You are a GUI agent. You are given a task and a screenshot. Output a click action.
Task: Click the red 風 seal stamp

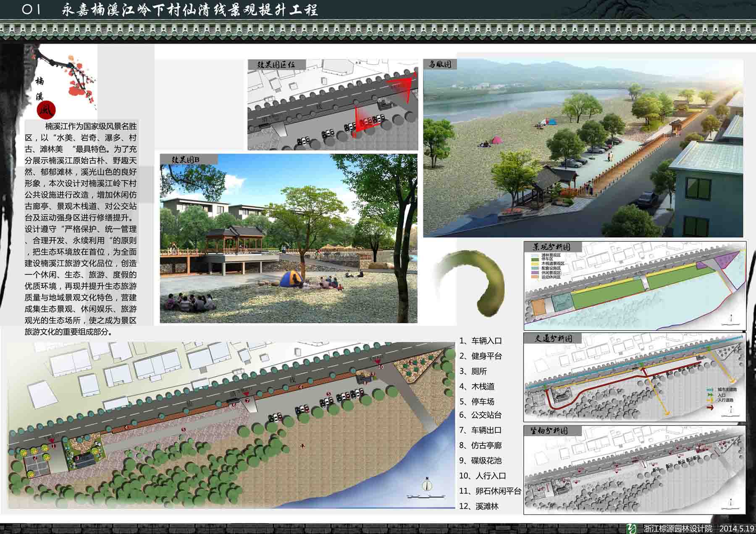[46, 110]
